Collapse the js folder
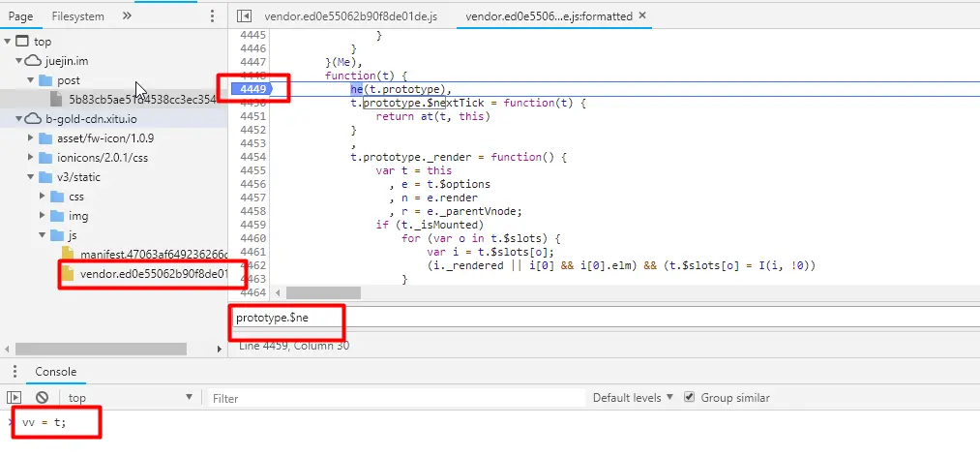The width and height of the screenshot is (980, 457). coord(43,235)
